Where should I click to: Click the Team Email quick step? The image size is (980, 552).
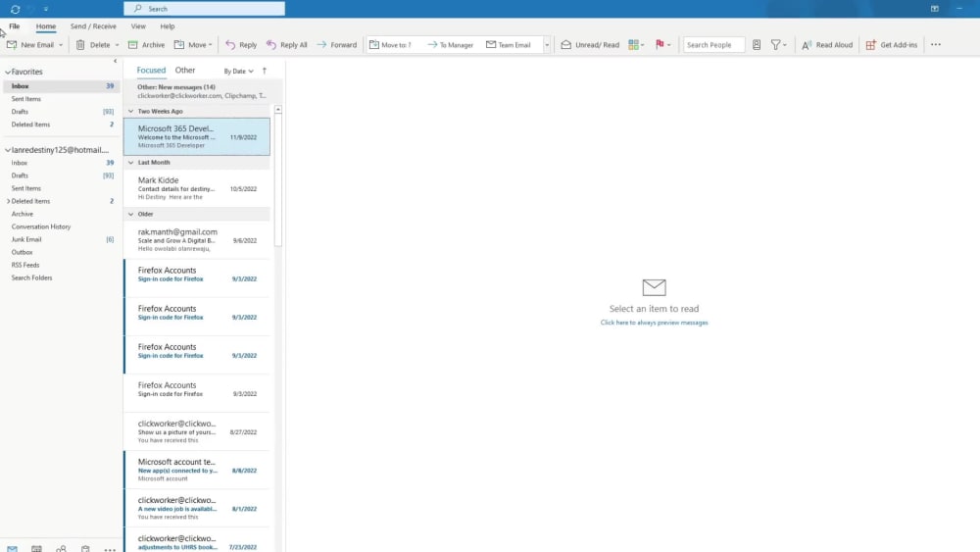509,45
